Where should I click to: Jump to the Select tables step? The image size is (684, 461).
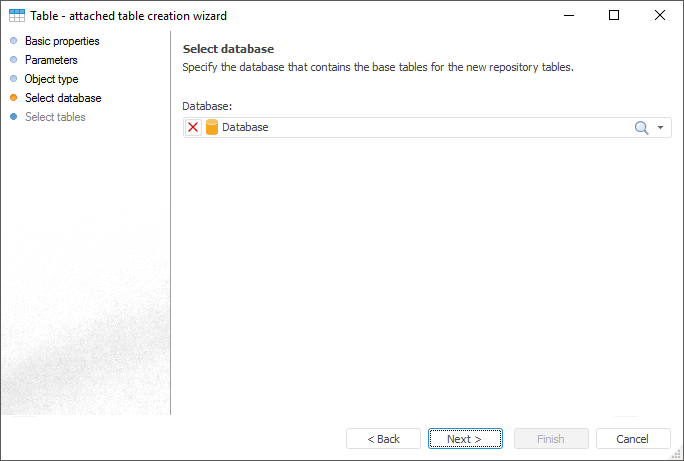pyautogui.click(x=55, y=117)
